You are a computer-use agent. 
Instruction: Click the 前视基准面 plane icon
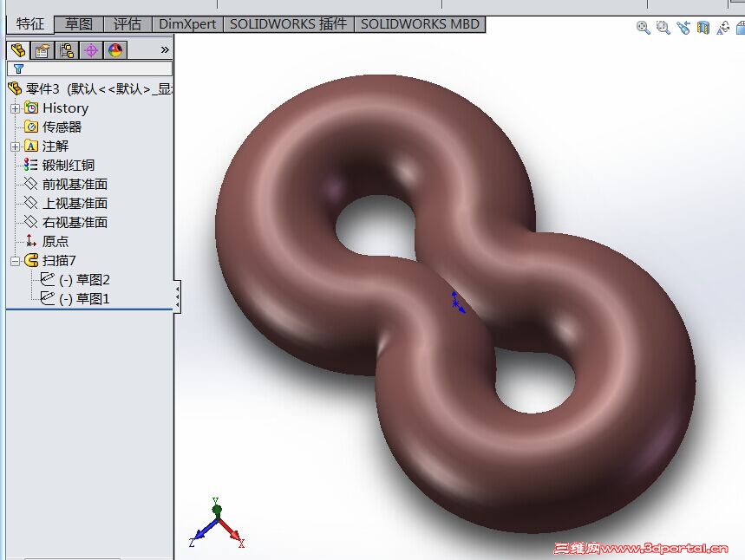click(x=31, y=184)
